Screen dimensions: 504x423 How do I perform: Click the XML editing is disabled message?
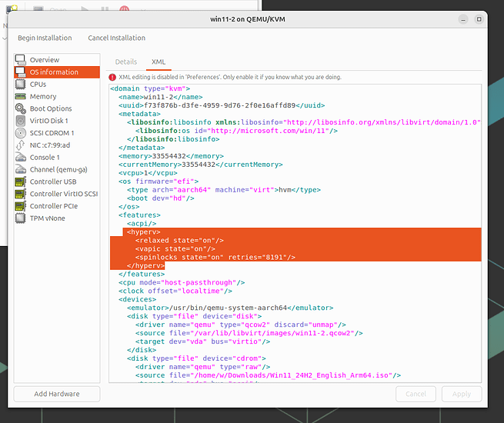pos(230,77)
